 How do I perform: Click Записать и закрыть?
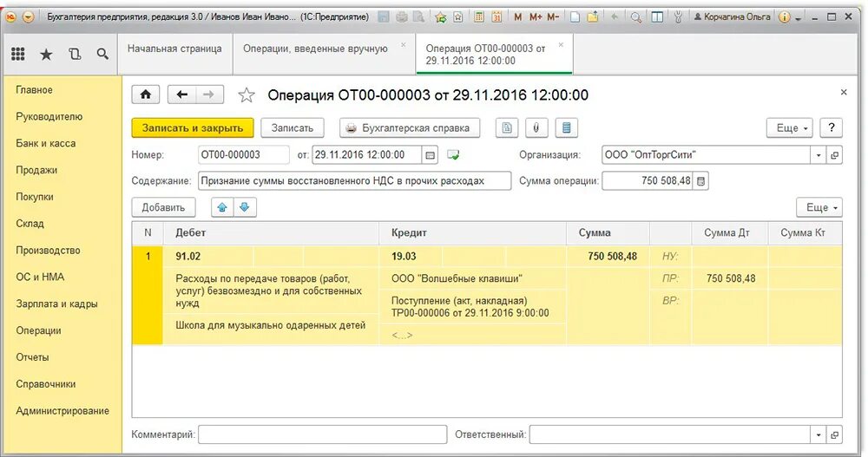193,127
